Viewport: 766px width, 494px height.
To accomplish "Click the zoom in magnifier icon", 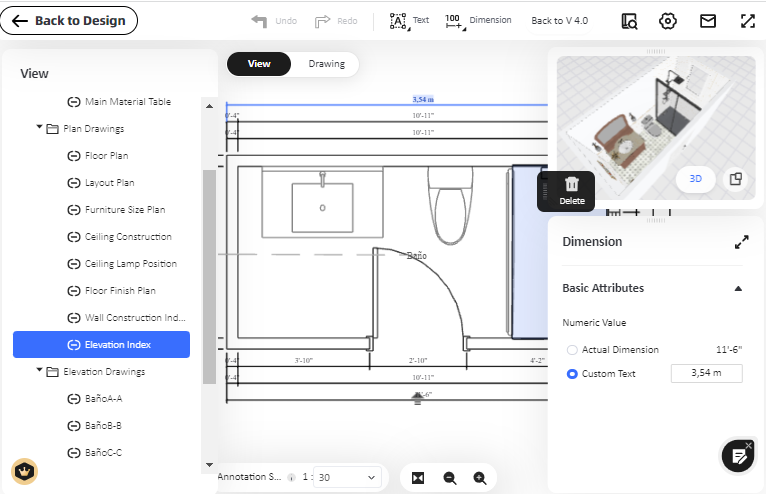I will (x=480, y=478).
